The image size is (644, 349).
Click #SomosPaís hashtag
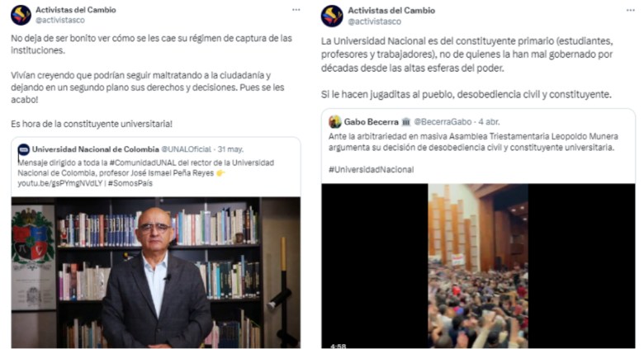pyautogui.click(x=130, y=183)
